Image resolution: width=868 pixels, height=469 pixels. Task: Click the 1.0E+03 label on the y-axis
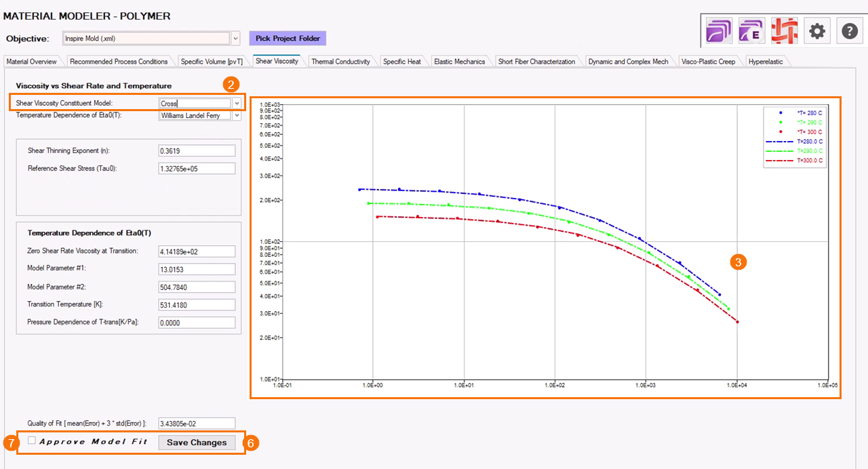tap(271, 104)
